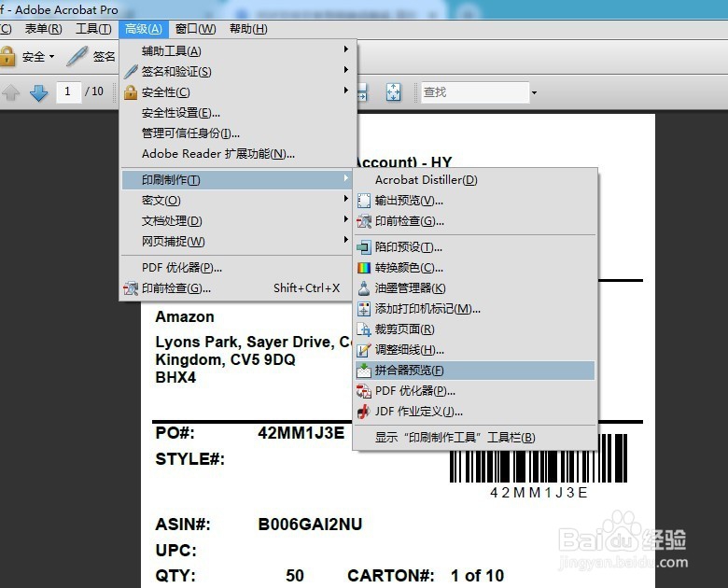This screenshot has height=588, width=728.
Task: Open the 表单(R) menu
Action: [43, 29]
